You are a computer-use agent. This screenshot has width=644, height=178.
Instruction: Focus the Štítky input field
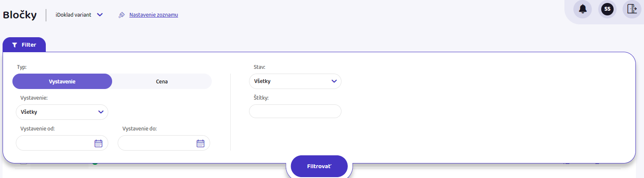click(x=295, y=111)
